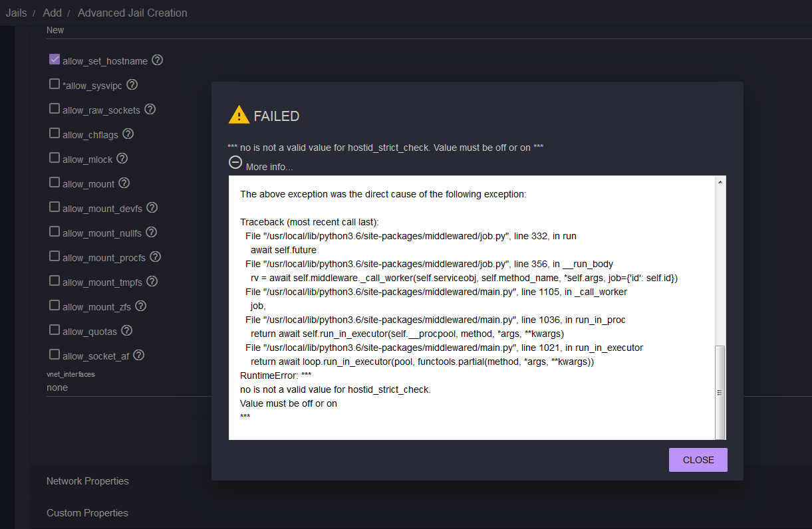
Task: Click 'The above exception was the direct cause' text
Action: (x=383, y=194)
